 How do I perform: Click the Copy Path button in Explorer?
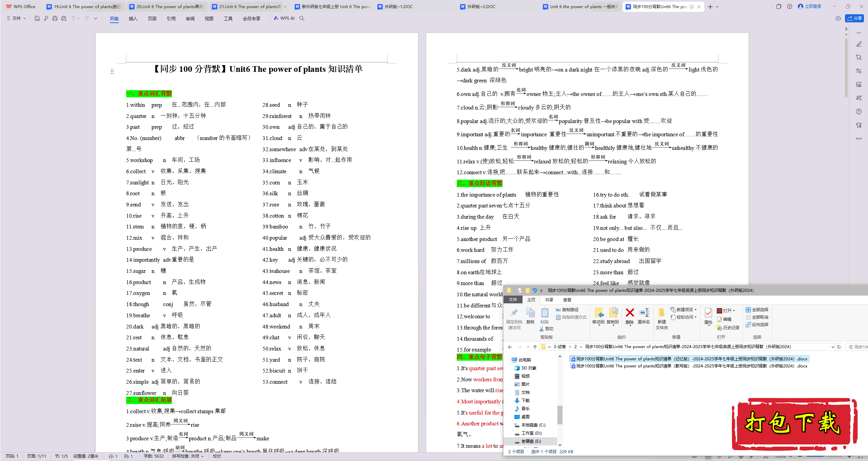tap(567, 310)
